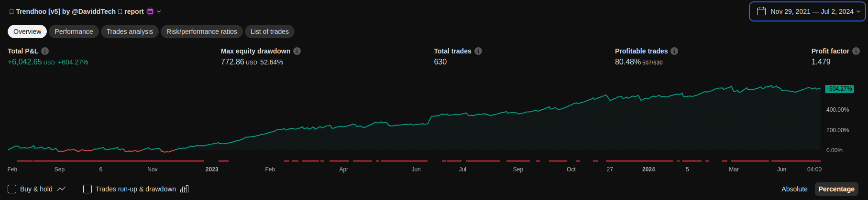This screenshot has height=200, width=868.
Task: Open the Nov 29, 2021 date range dropdown
Action: (812, 11)
